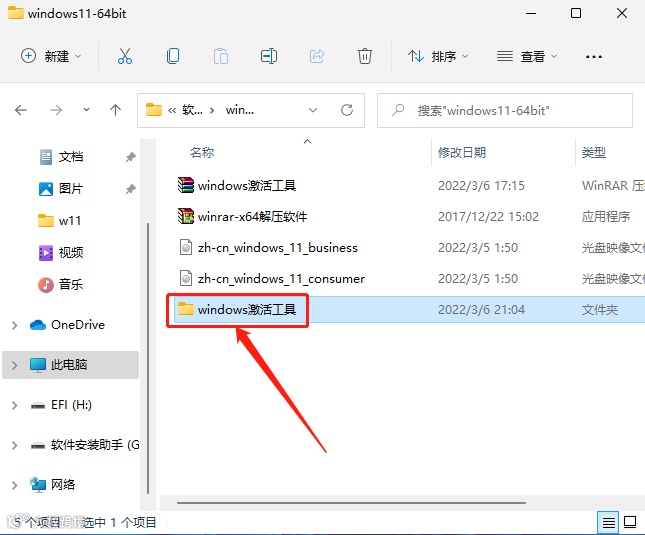Click the WinRAR archive icon of windows激活工具
Screen dimensions: 645x535
click(186, 185)
